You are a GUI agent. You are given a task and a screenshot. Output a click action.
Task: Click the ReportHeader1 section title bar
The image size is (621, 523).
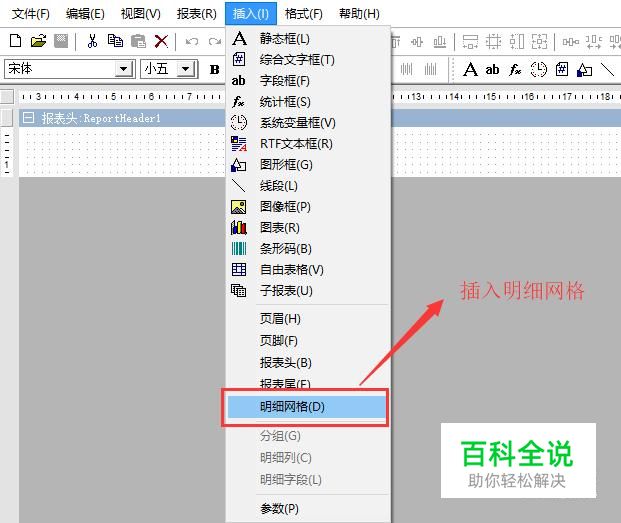click(x=320, y=118)
